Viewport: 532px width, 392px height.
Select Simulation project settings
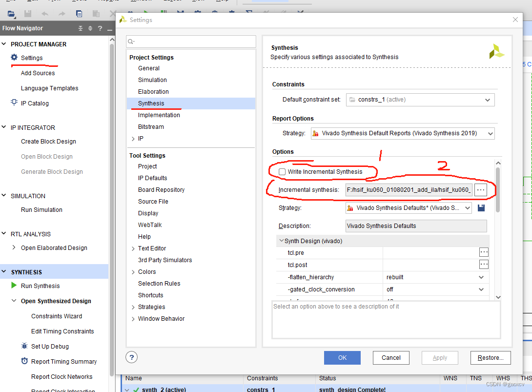[x=152, y=80]
